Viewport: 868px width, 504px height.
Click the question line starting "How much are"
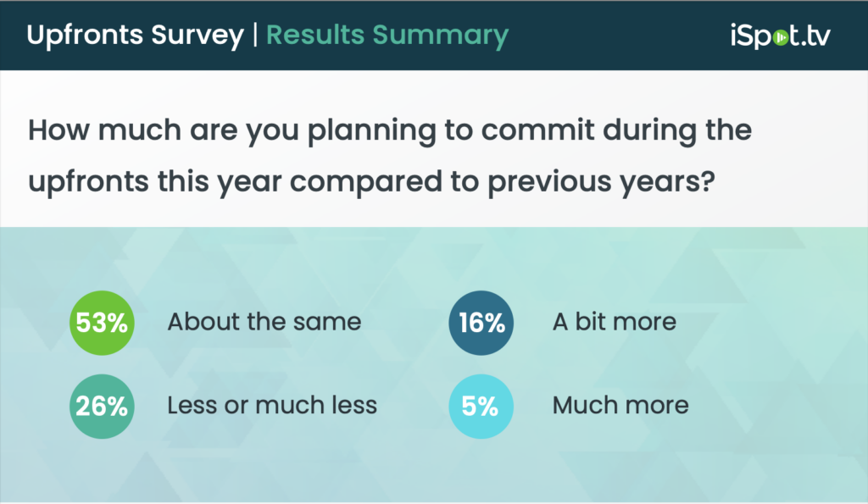(390, 134)
